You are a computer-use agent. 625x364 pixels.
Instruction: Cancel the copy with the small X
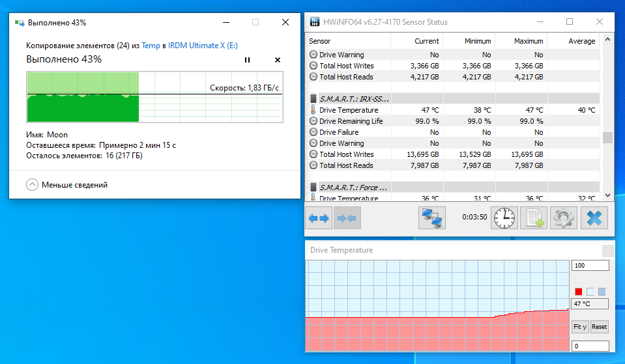[x=278, y=60]
